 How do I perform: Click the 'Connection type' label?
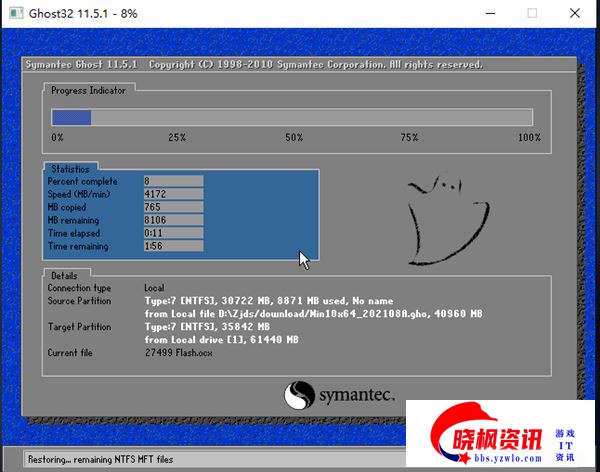[x=79, y=288]
